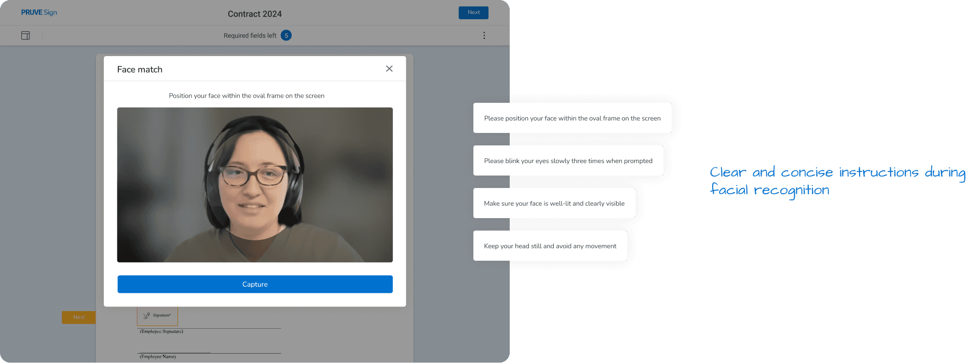Image resolution: width=980 pixels, height=363 pixels.
Task: Click the "Please blink your eyes slowly" tip card
Action: [x=568, y=161]
